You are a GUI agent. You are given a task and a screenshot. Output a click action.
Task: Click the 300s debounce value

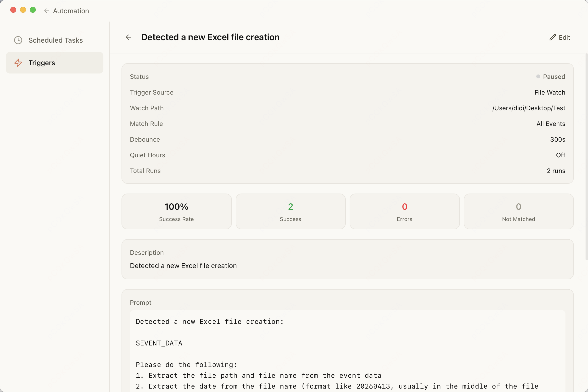[x=558, y=139]
